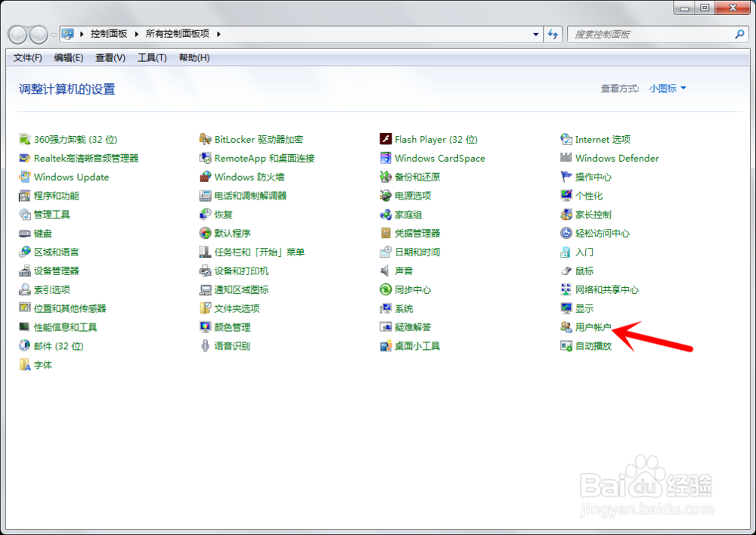Click the 设备管理器 icon
The height and width of the screenshot is (535, 756).
(x=25, y=271)
